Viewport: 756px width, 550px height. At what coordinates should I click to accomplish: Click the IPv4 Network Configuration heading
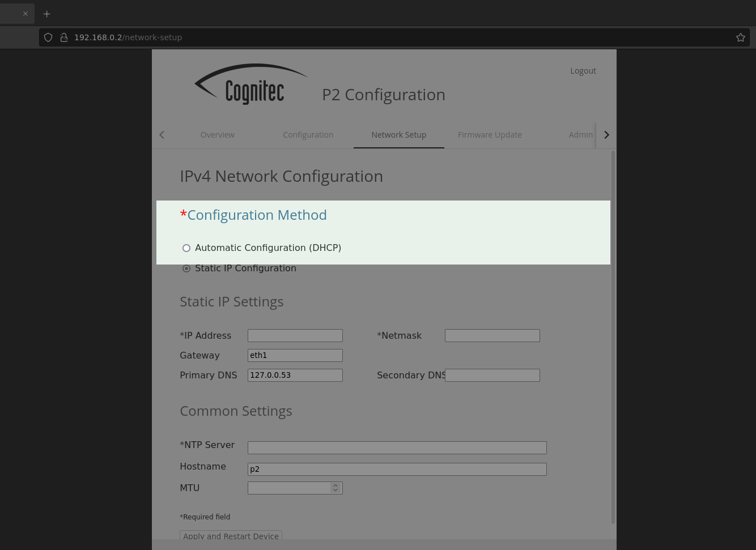(x=282, y=176)
